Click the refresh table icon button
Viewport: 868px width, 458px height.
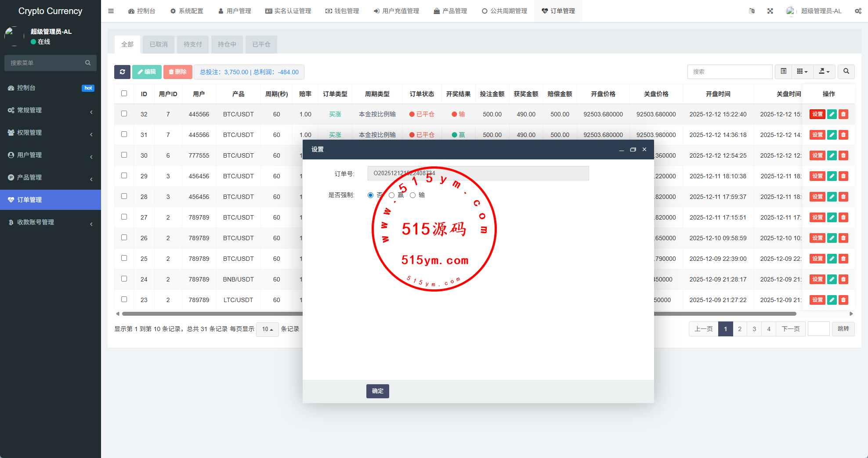(122, 72)
